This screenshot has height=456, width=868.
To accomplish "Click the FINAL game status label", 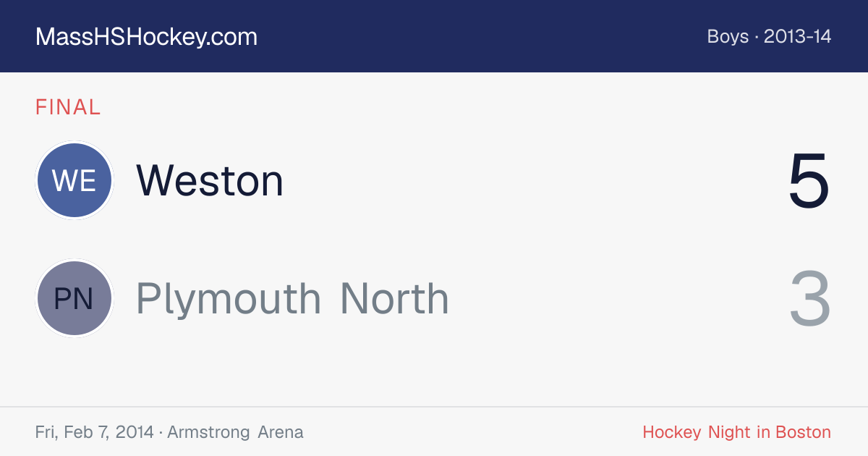I will tap(68, 107).
